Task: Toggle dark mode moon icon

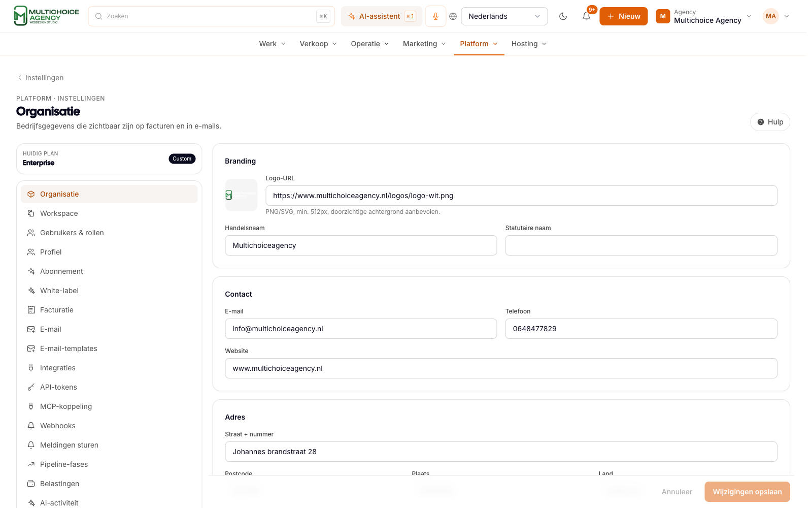Action: [x=563, y=16]
